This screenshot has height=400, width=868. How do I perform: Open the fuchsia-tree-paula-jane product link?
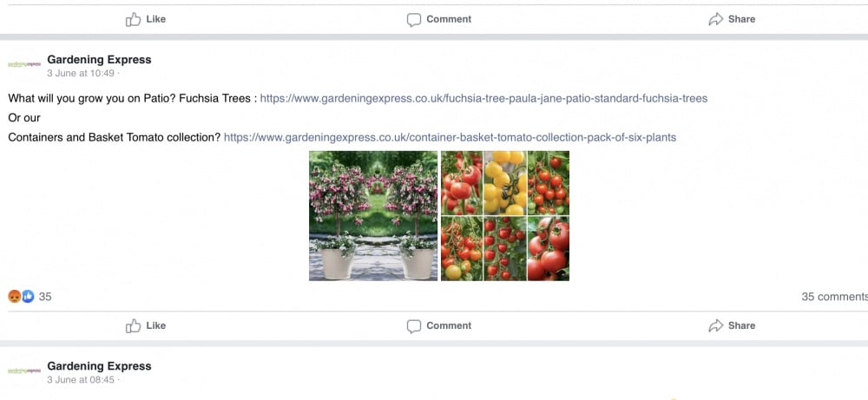coord(483,98)
